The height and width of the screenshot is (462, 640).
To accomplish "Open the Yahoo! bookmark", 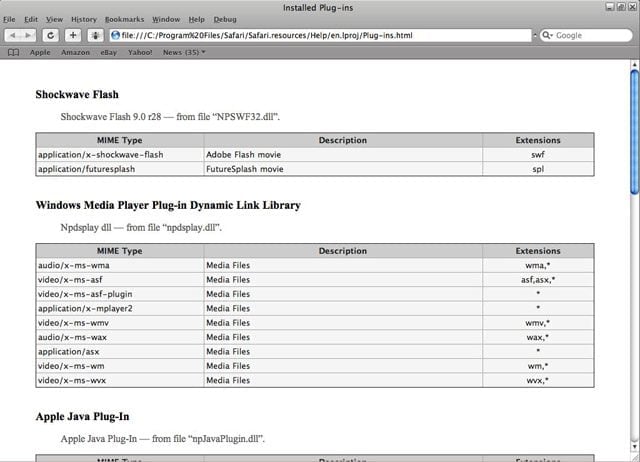I will coord(140,52).
